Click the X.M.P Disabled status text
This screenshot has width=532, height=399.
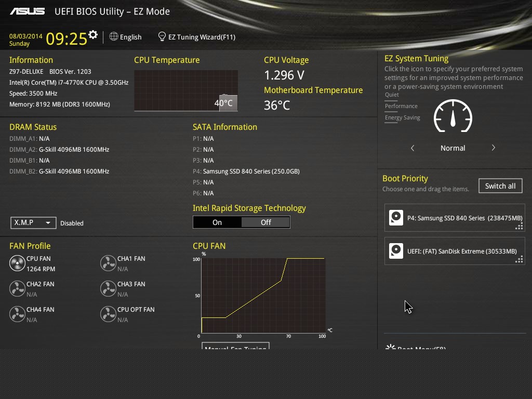[72, 223]
